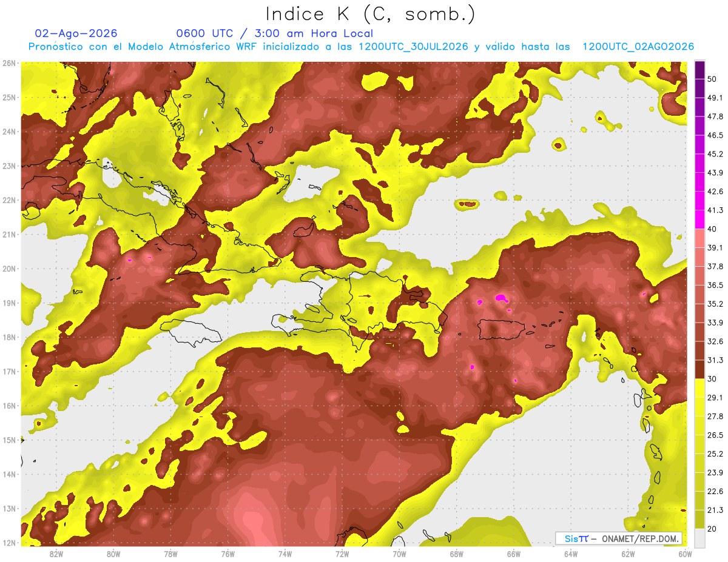Click the colorbar value 42.6
This screenshot has width=728, height=562.
(715, 192)
